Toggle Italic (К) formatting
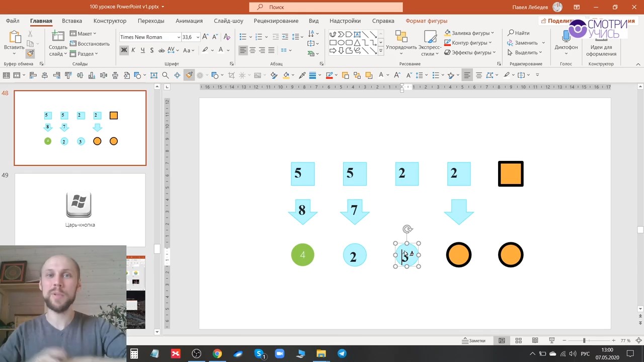Screen dimensions: 644x362 (x=133, y=50)
